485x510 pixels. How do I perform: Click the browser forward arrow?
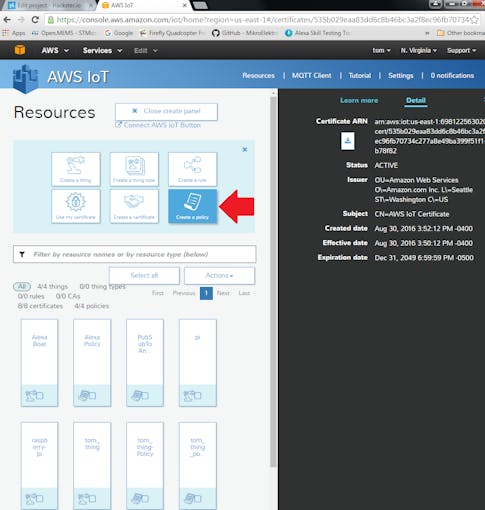click(21, 20)
